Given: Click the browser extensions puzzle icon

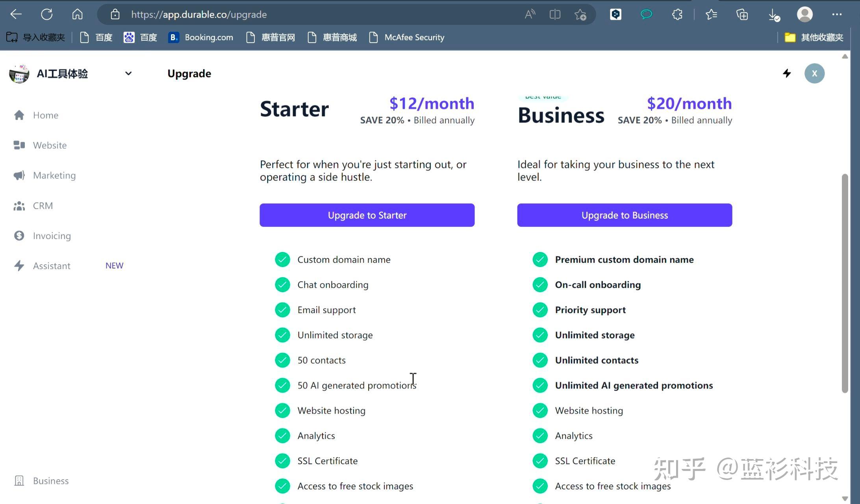Looking at the screenshot, I should pyautogui.click(x=677, y=15).
